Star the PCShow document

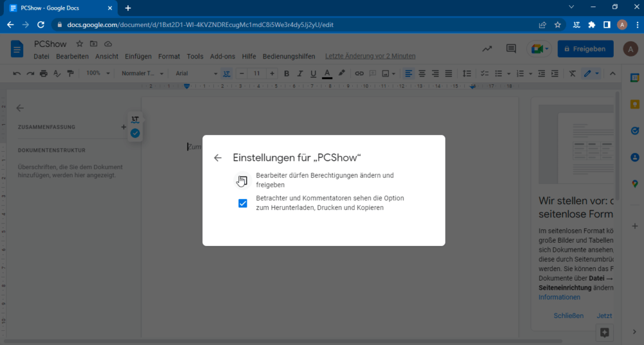[80, 44]
